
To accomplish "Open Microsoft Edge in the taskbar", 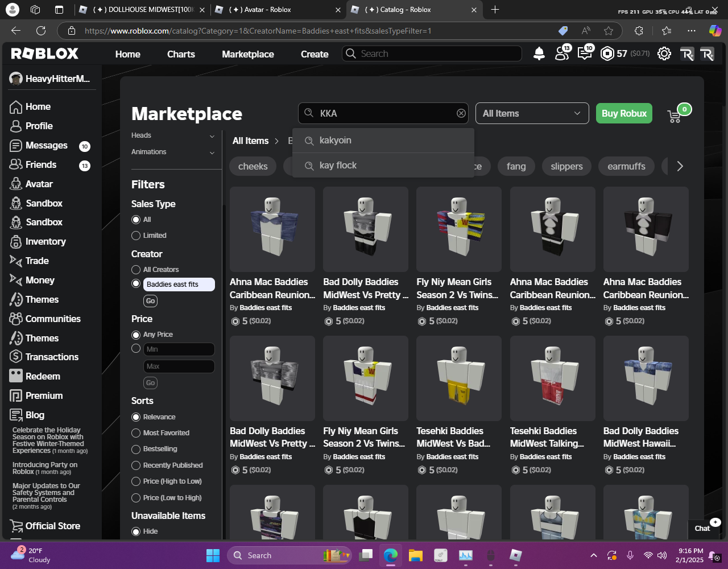I will [x=390, y=555].
